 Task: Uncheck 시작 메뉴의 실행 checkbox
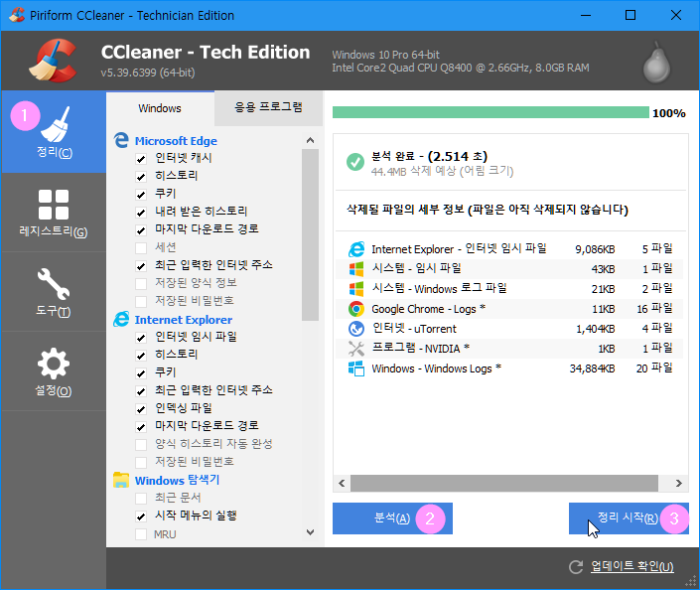click(141, 516)
